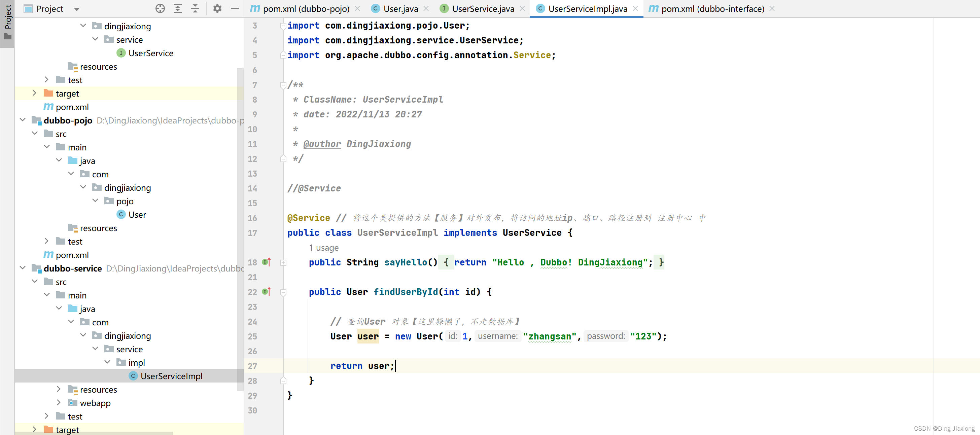Select the service folder under dubbo-service
The height and width of the screenshot is (435, 980).
click(x=124, y=349)
